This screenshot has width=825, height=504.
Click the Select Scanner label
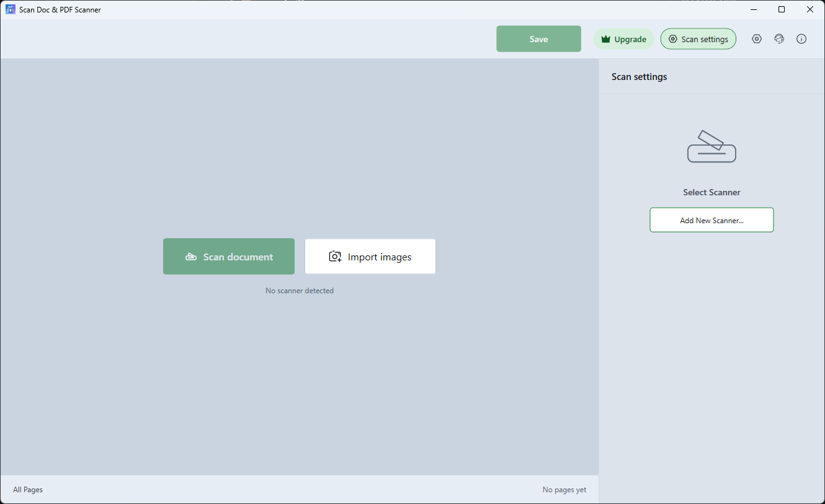coord(711,192)
